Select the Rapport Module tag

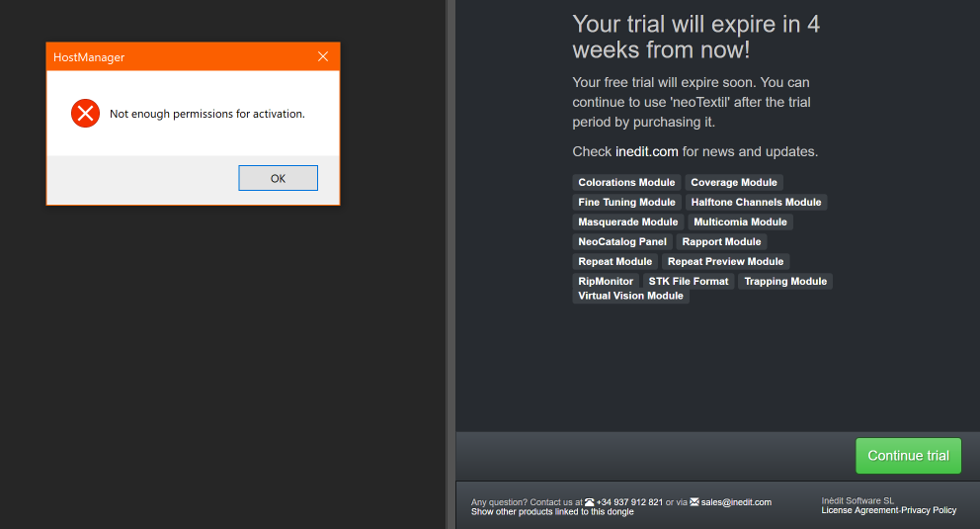pos(722,242)
